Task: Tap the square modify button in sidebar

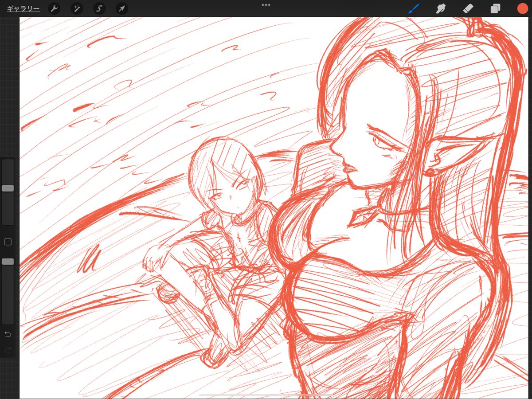Action: [x=8, y=242]
